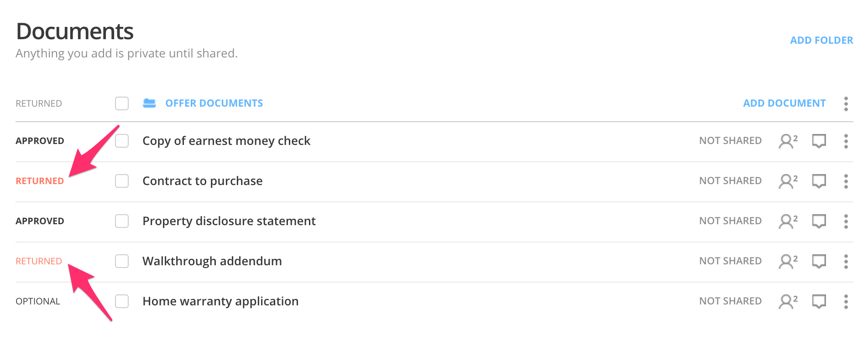Open three-dot menu for Property disclosure statement

(x=846, y=221)
